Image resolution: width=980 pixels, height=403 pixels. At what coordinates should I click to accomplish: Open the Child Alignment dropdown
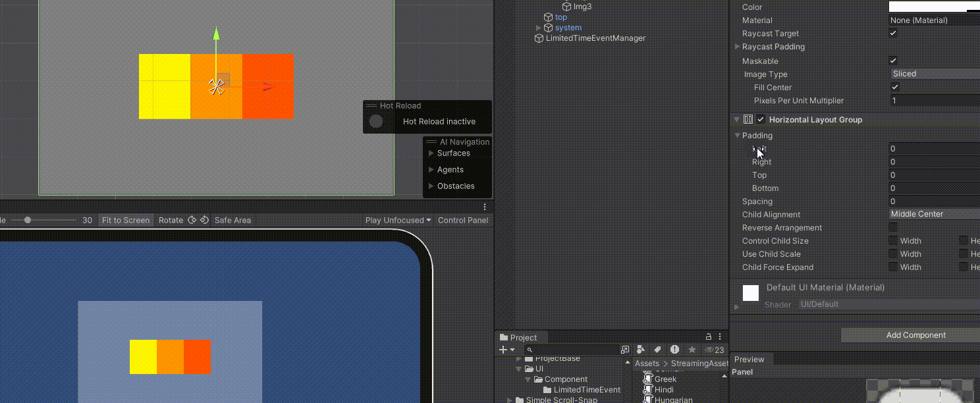point(935,214)
